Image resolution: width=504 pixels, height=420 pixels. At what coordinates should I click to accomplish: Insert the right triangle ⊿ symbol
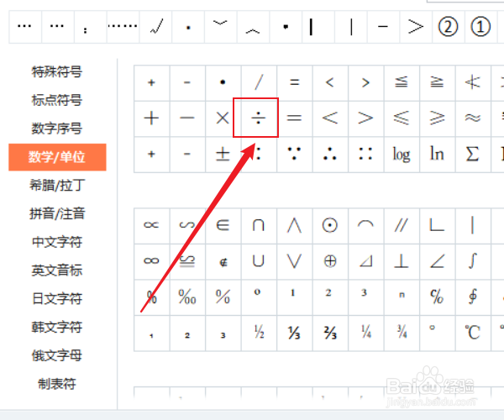click(x=365, y=261)
